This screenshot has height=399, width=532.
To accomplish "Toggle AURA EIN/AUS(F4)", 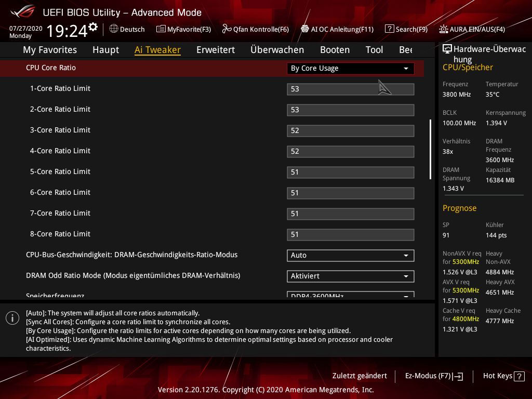I will pos(472,29).
